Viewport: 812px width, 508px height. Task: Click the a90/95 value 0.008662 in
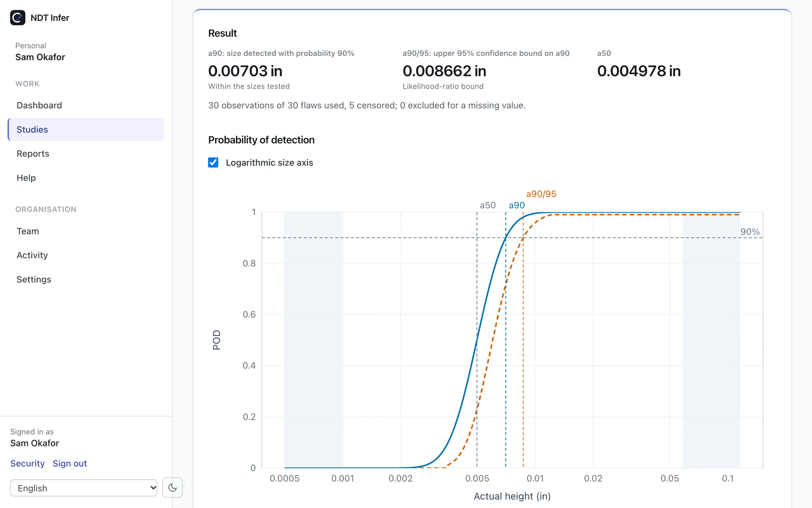[444, 71]
